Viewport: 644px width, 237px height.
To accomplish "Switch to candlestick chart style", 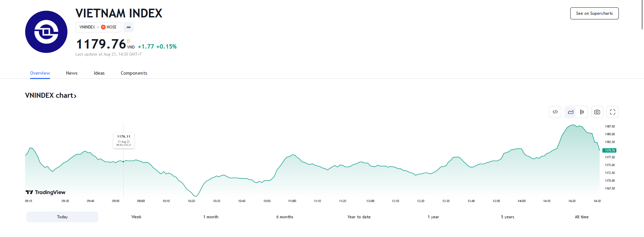I will (x=582, y=112).
